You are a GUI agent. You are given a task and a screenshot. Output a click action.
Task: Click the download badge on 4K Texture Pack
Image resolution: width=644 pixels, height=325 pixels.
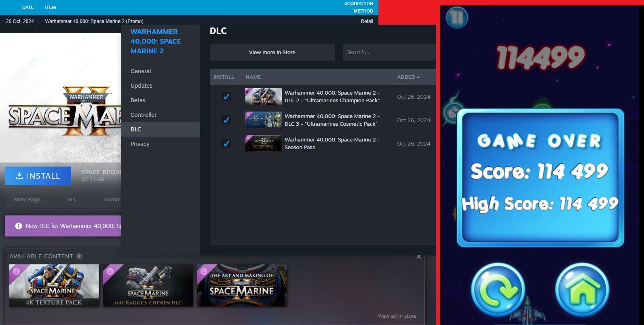(x=16, y=271)
